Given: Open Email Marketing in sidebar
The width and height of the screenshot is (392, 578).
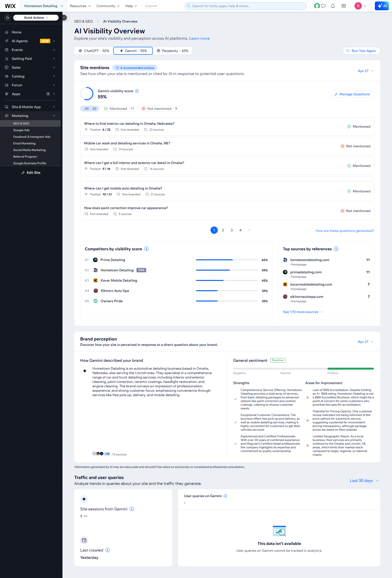Looking at the screenshot, I should pos(24,143).
